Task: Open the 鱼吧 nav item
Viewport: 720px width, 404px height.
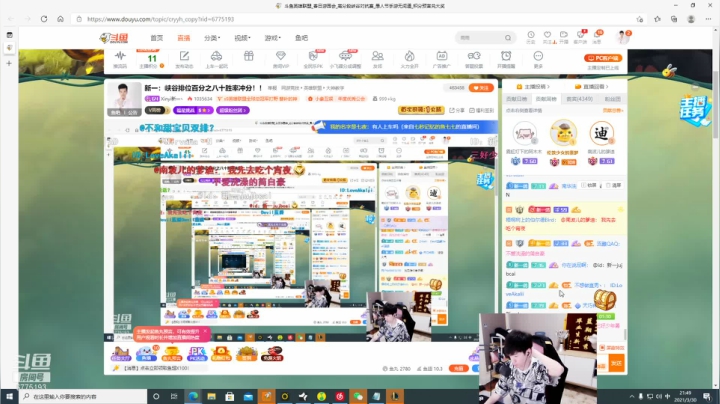Action: [x=301, y=38]
